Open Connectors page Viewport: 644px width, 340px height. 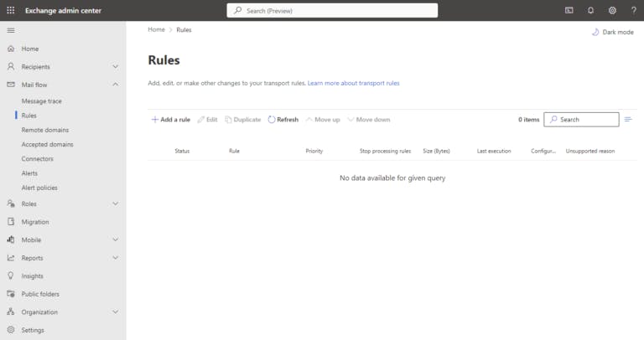(38, 159)
